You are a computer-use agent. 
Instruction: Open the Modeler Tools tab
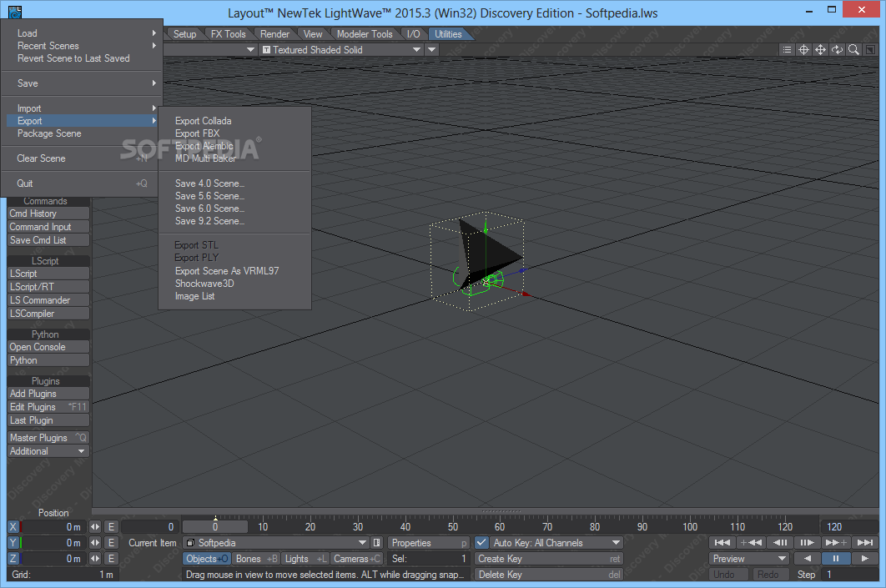pyautogui.click(x=365, y=34)
